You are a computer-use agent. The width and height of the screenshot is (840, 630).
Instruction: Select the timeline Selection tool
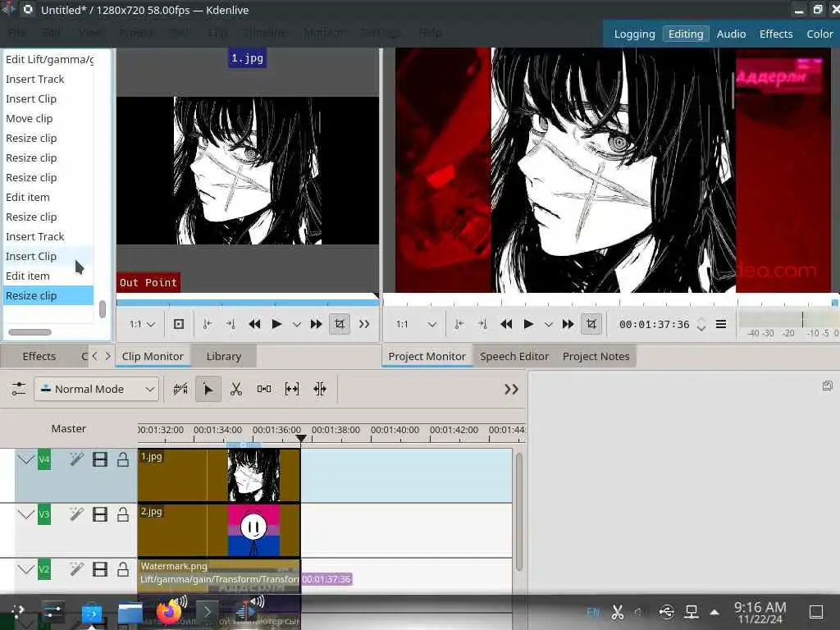pos(208,389)
